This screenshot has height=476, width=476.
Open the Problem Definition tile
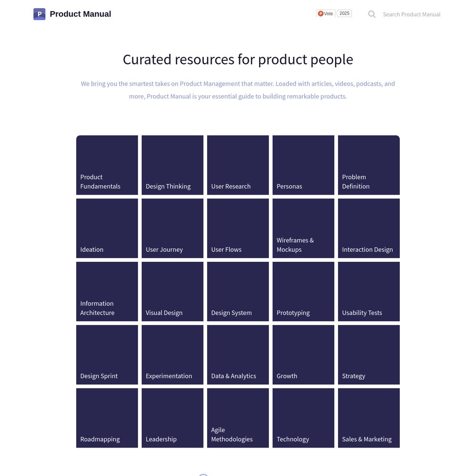(369, 165)
